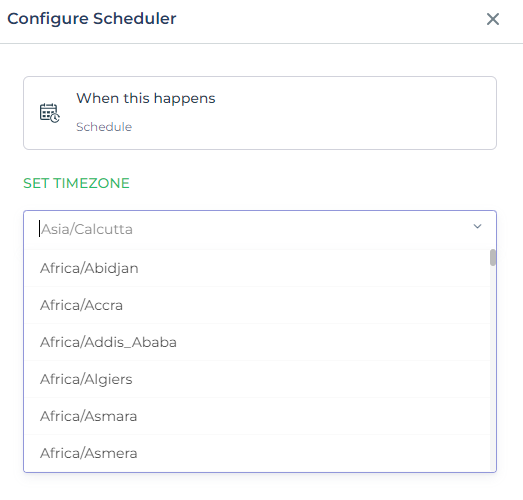Click the calendar clock schedule icon
Image resolution: width=523 pixels, height=500 pixels.
pyautogui.click(x=50, y=113)
